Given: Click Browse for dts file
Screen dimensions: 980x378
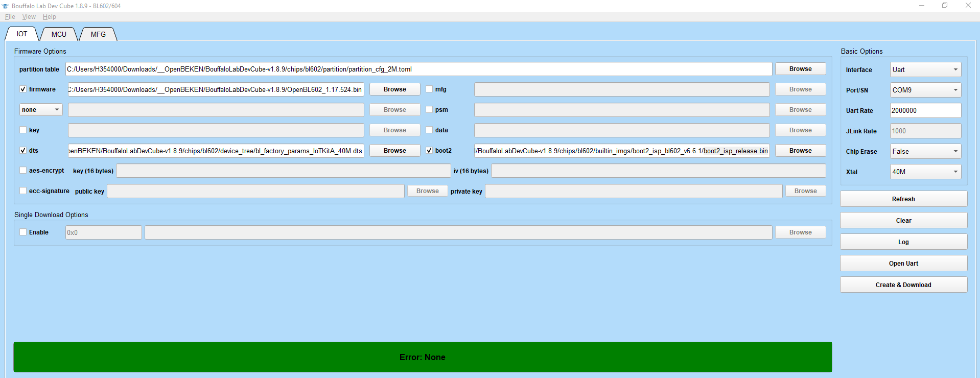Looking at the screenshot, I should 394,151.
